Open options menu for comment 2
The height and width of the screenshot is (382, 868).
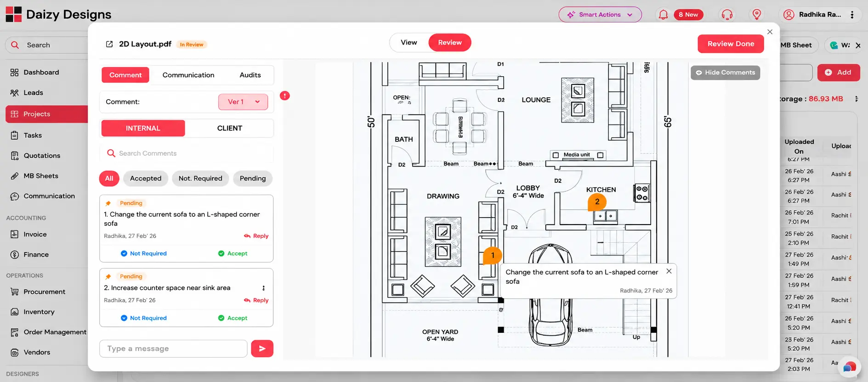pos(263,288)
